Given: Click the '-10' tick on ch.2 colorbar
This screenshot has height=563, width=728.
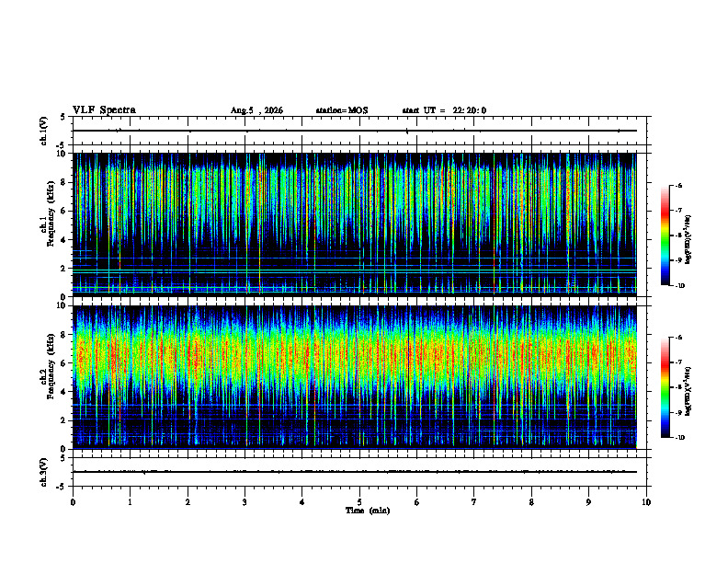Looking at the screenshot, I should point(679,437).
